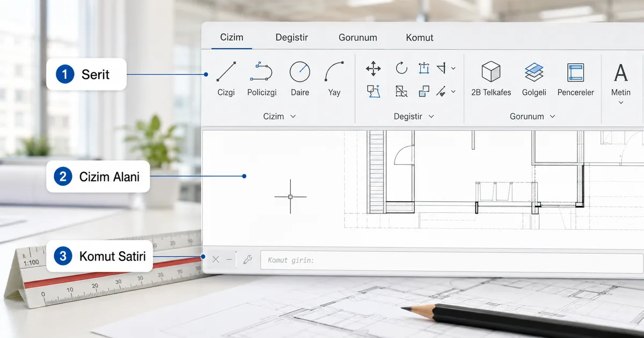Select the Cizgi line tool
This screenshot has height=338, width=644.
coord(226,78)
